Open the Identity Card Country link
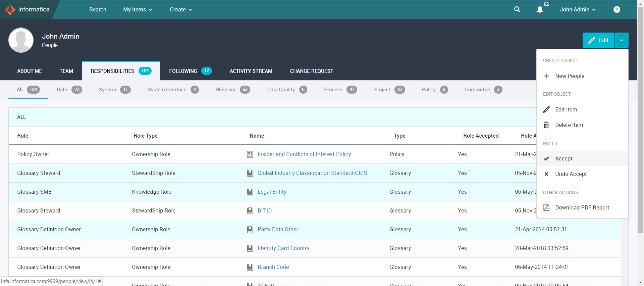 [x=283, y=248]
